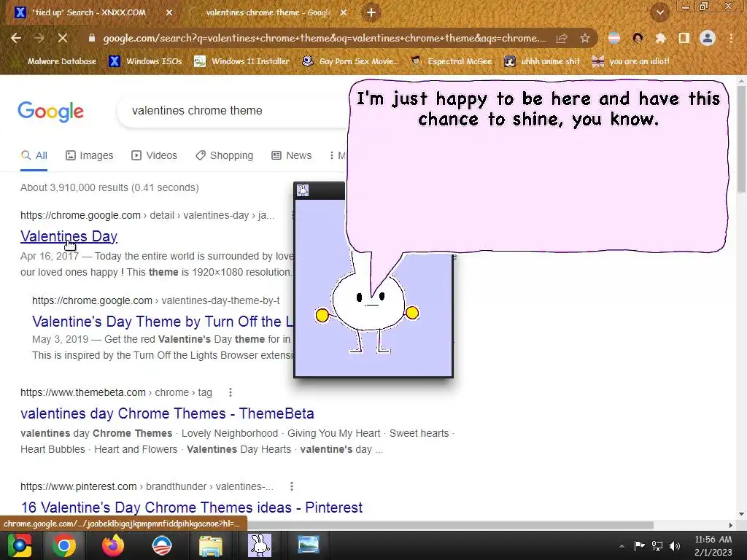Screen dimensions: 747x560
Task: Open the round avatar extension icon
Action: click(x=638, y=38)
